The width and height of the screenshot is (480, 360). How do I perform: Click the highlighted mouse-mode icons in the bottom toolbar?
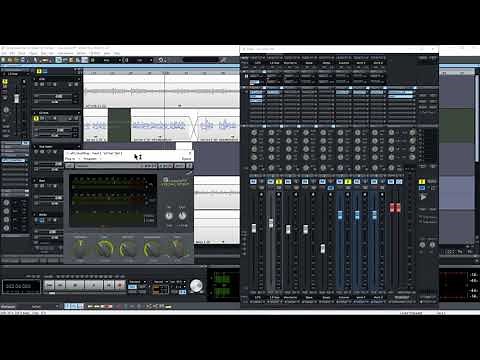click(73, 306)
